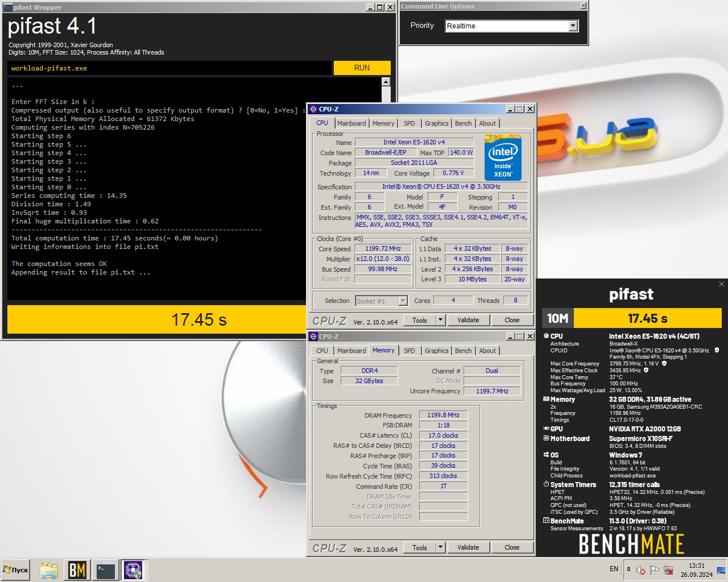Activate the CPU-Z taskbar icon

[x=133, y=570]
